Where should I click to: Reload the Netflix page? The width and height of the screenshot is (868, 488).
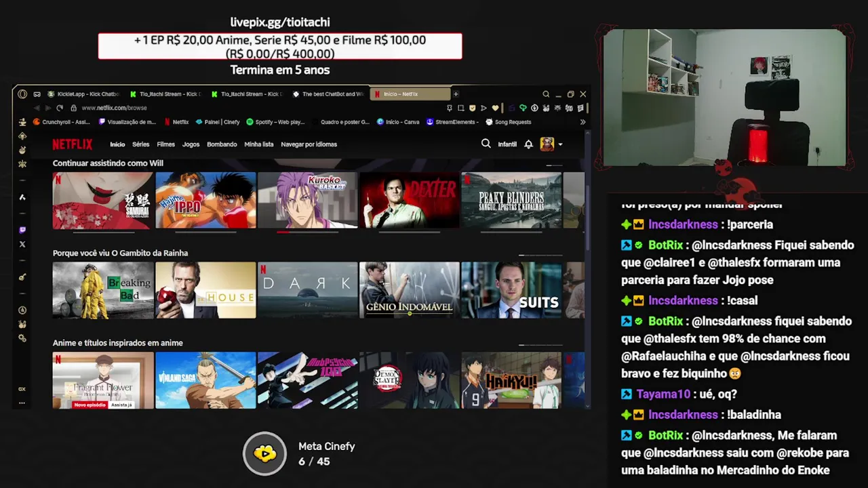pos(60,108)
